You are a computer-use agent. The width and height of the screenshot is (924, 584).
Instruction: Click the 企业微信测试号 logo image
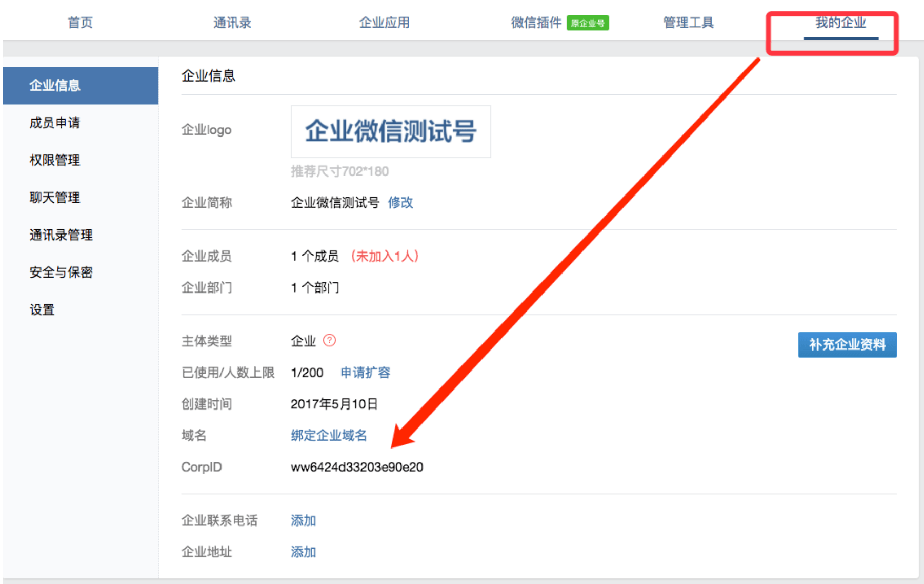tap(391, 131)
